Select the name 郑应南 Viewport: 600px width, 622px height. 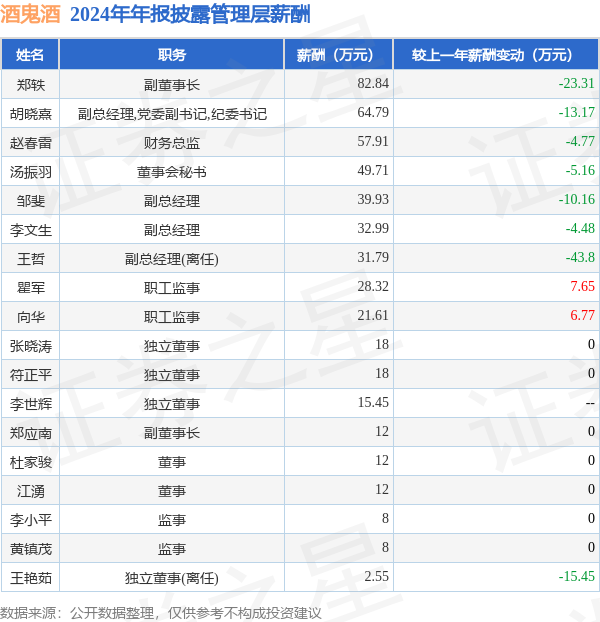pyautogui.click(x=31, y=433)
